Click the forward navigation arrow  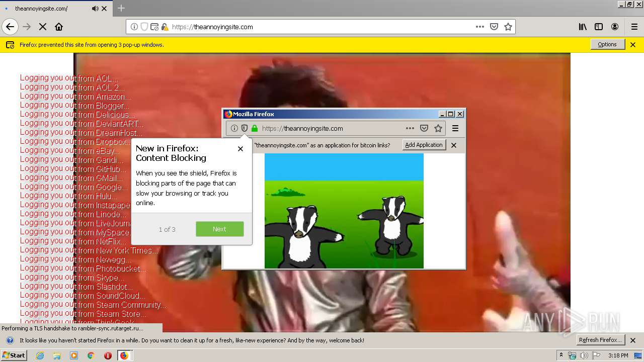(27, 27)
